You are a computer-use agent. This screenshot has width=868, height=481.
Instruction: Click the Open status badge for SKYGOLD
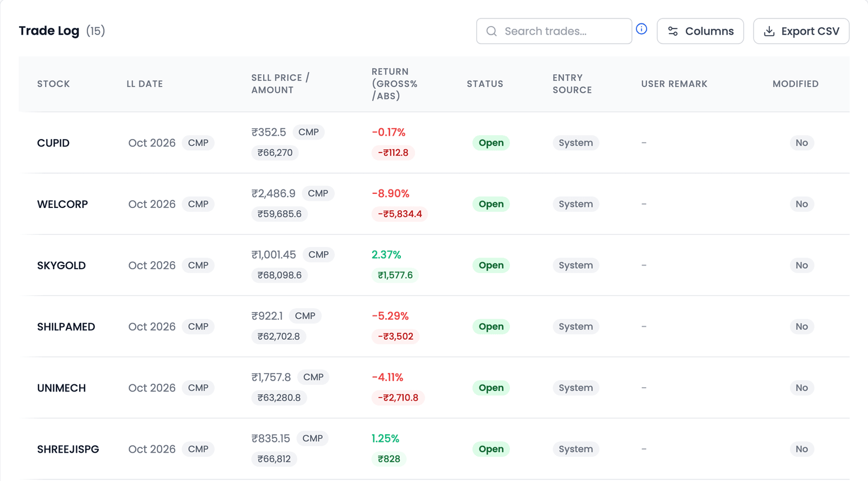point(491,265)
